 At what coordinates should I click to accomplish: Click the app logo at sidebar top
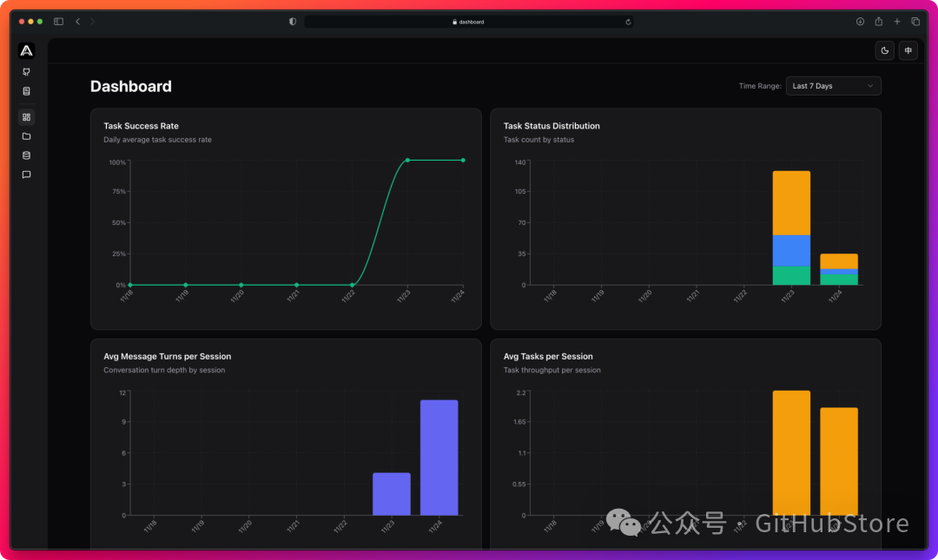(26, 49)
